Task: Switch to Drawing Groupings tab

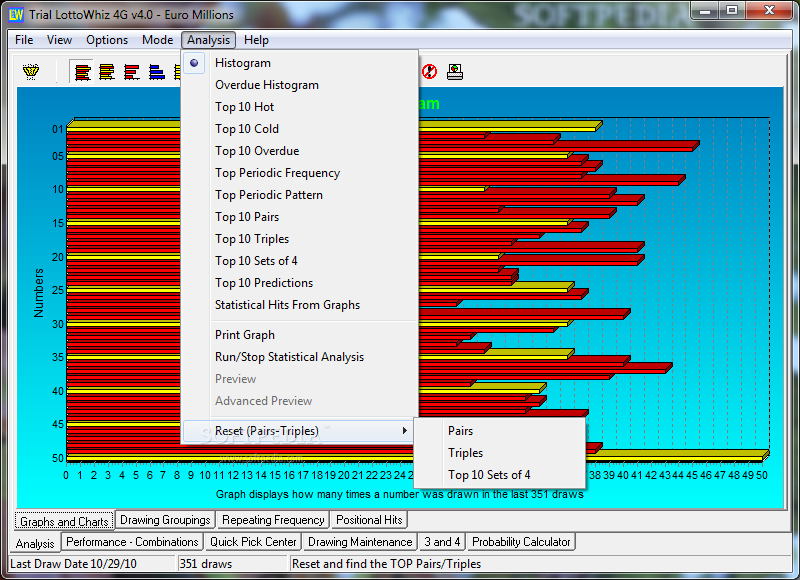Action: click(165, 520)
